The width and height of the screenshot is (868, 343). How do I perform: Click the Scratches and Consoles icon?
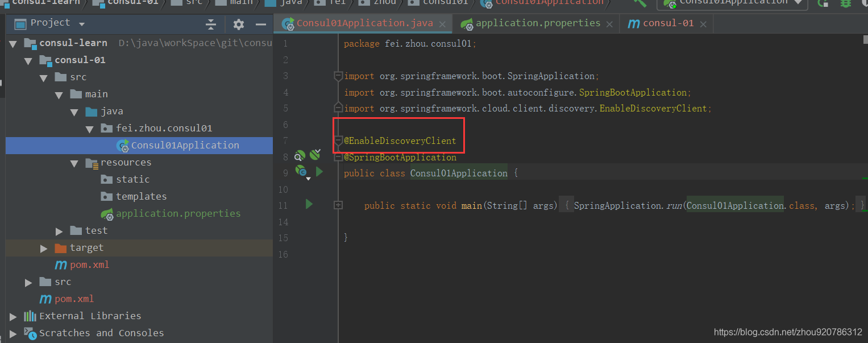point(30,333)
